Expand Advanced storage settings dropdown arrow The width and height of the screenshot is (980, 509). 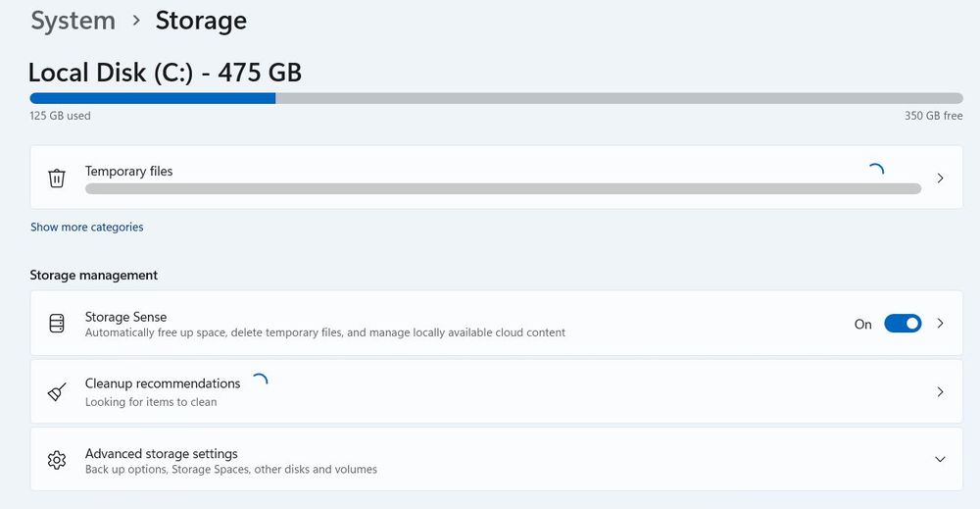tap(940, 460)
